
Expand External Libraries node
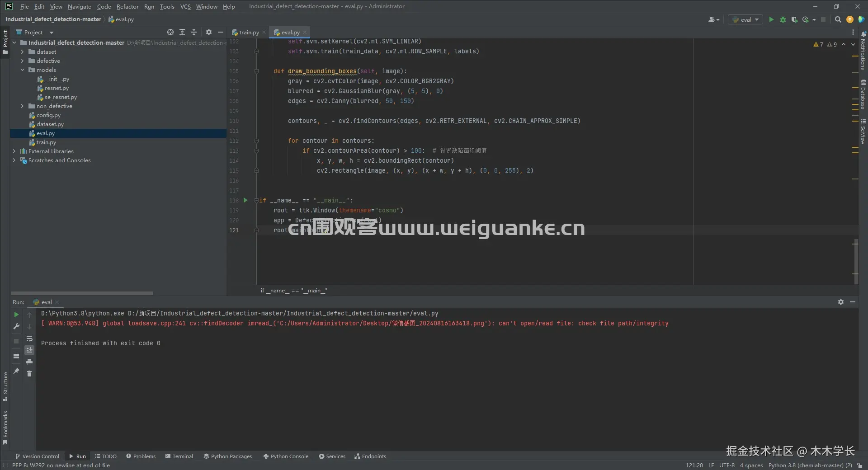tap(14, 151)
